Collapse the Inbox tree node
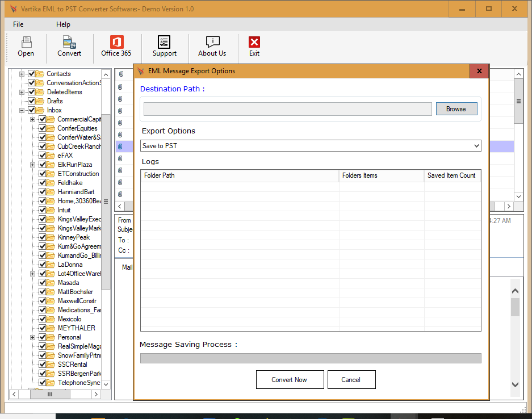The width and height of the screenshot is (532, 419). (22, 110)
